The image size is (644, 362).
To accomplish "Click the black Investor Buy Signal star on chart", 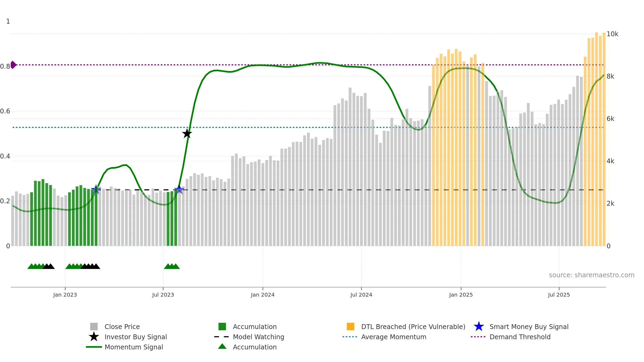I will pyautogui.click(x=187, y=134).
